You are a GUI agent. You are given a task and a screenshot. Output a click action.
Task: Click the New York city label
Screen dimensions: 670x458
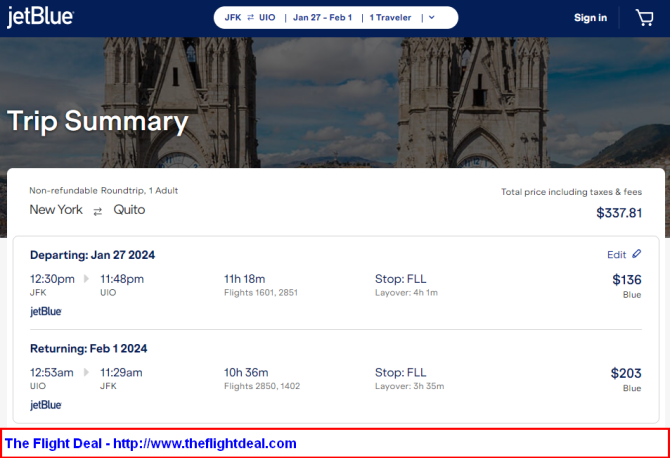click(x=56, y=210)
